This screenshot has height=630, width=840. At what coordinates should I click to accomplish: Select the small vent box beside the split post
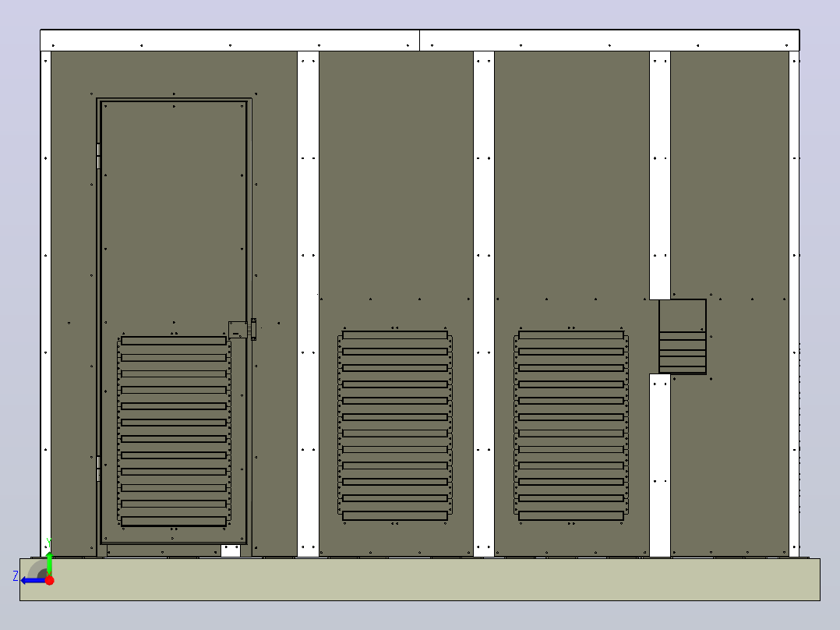[x=683, y=337]
